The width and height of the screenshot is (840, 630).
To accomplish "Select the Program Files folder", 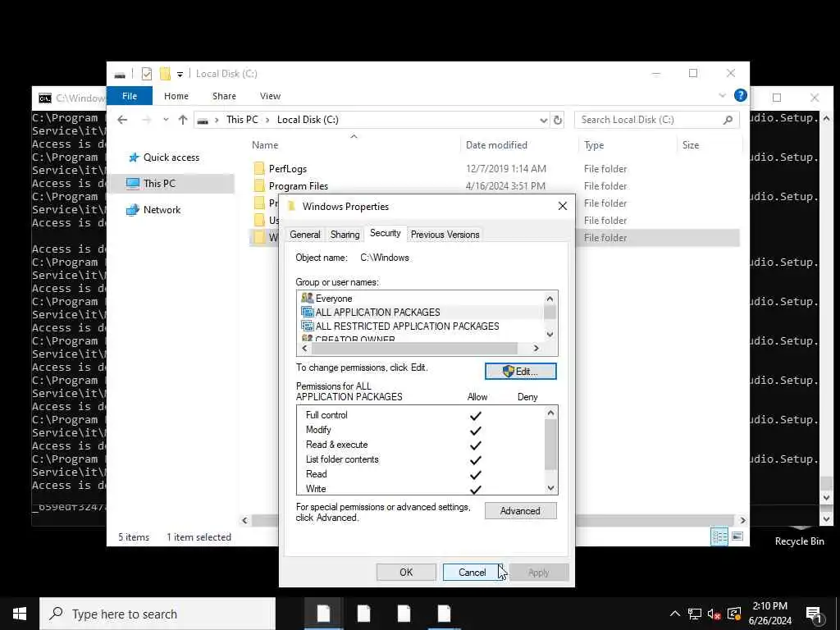I will click(x=299, y=186).
